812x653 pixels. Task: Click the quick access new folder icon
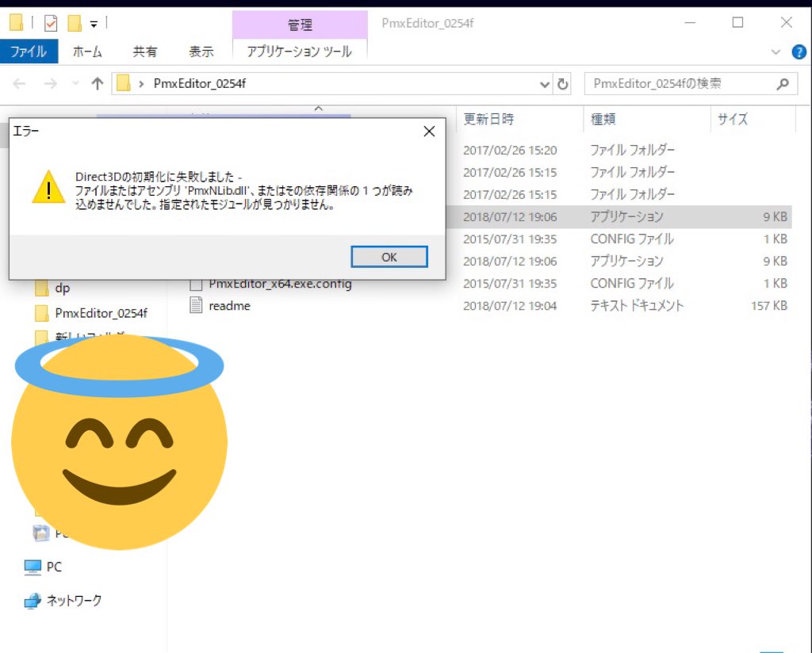pyautogui.click(x=75, y=23)
